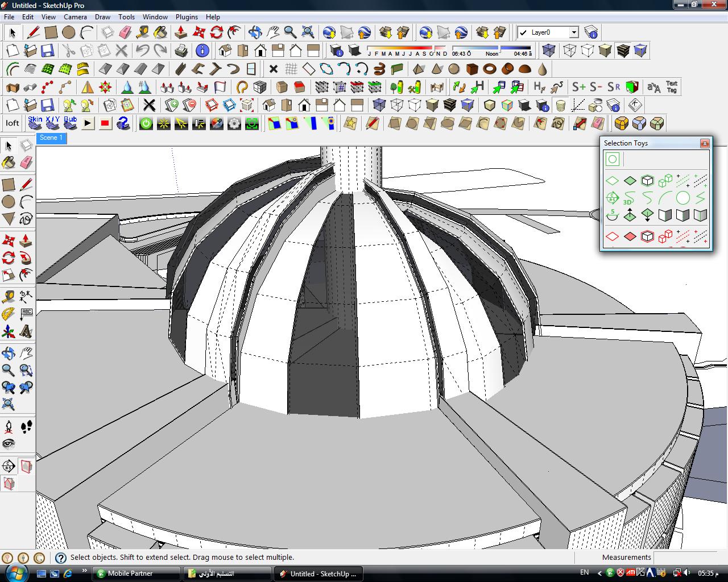Viewport: 728px width, 582px height.
Task: Select the Scale tool
Action: (9, 276)
